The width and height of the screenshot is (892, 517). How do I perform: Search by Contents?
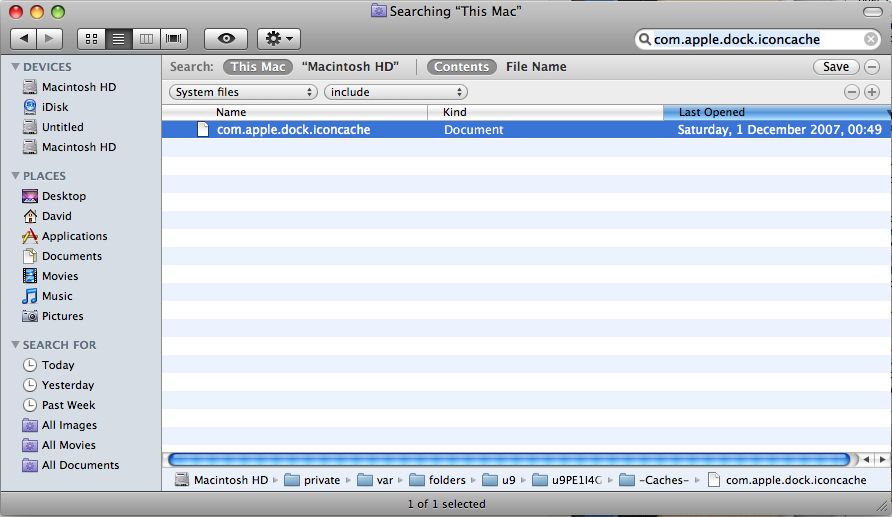(461, 67)
